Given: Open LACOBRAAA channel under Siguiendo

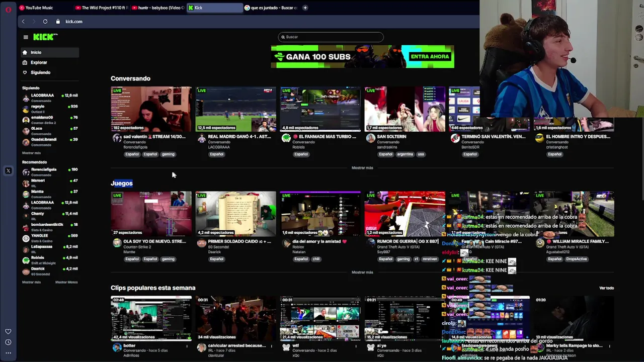Looking at the screenshot, I should coord(50,98).
